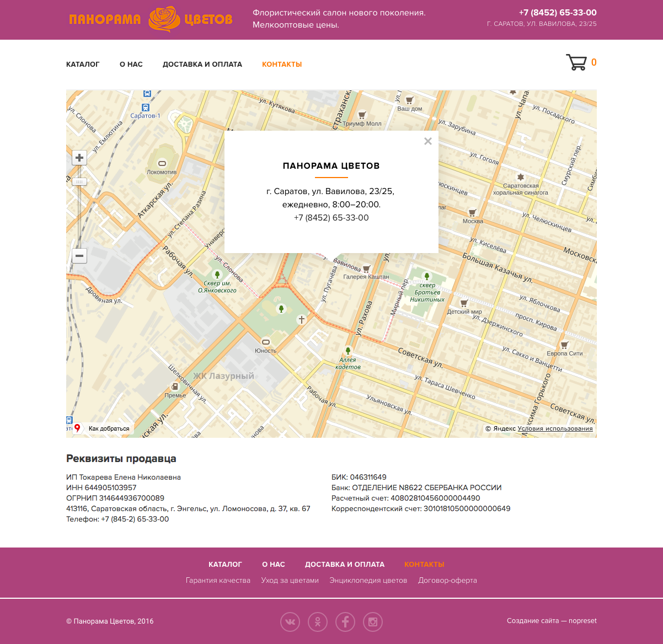Click the nopreset site creator link
663x644 pixels.
point(582,621)
